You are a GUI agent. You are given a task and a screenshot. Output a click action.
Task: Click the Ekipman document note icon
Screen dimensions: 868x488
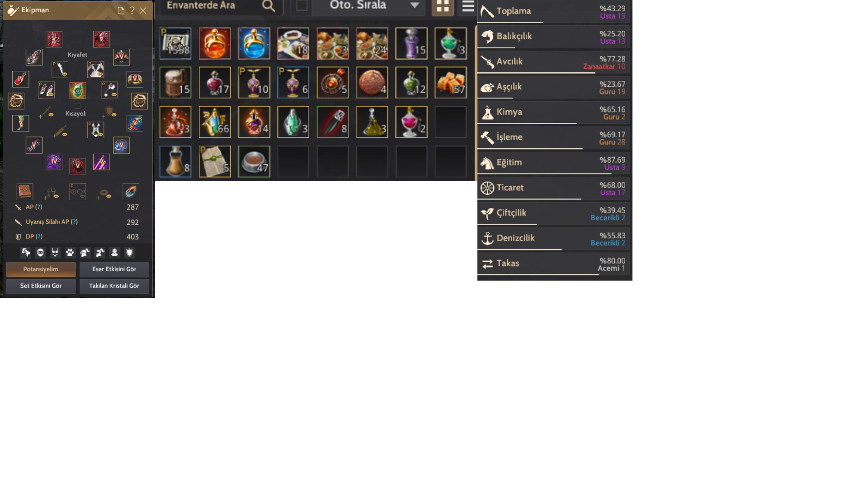pos(121,10)
